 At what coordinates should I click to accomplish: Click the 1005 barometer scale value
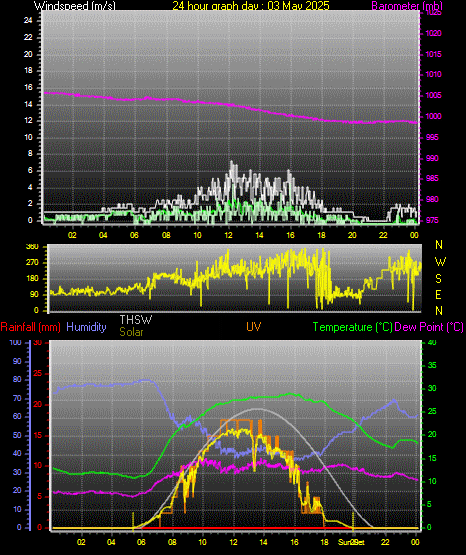click(x=433, y=96)
